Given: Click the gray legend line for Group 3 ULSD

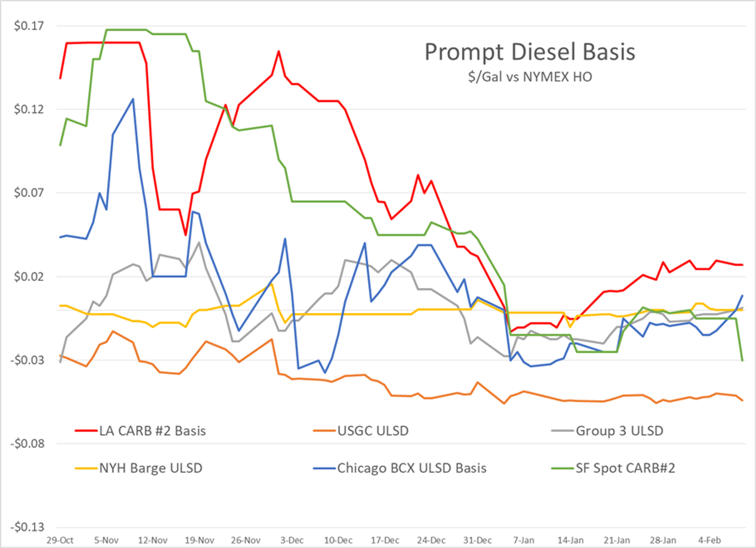Looking at the screenshot, I should click(563, 431).
